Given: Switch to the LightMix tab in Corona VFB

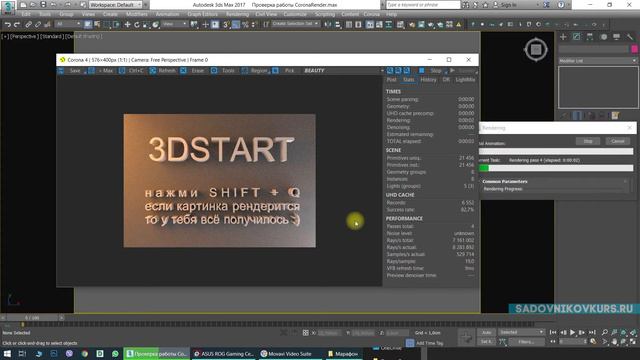Looking at the screenshot, I should (465, 80).
